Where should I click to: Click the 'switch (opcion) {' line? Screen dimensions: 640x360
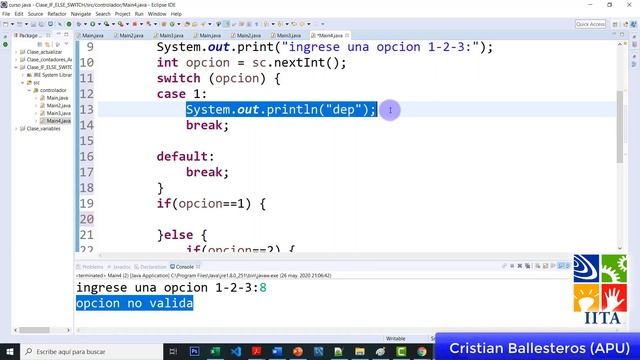tap(218, 78)
